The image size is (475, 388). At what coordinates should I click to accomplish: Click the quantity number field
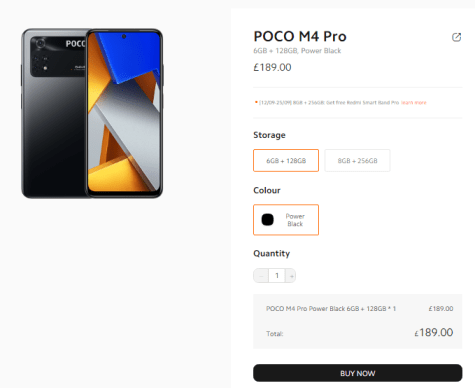coord(277,276)
